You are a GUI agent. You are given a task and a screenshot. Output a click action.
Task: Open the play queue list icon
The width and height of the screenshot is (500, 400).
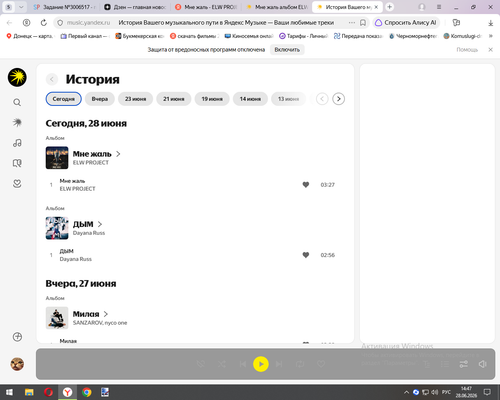[445, 364]
